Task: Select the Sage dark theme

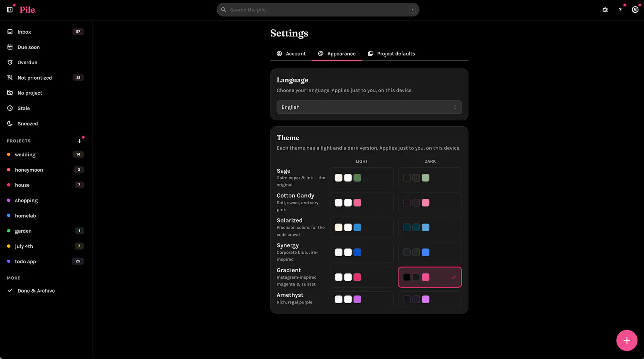Action: [430, 178]
